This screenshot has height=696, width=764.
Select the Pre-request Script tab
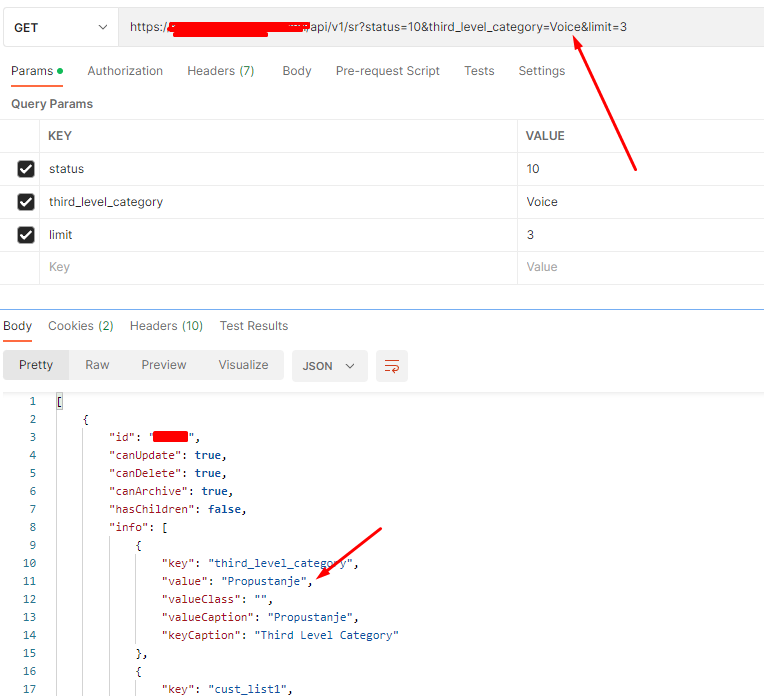click(387, 71)
